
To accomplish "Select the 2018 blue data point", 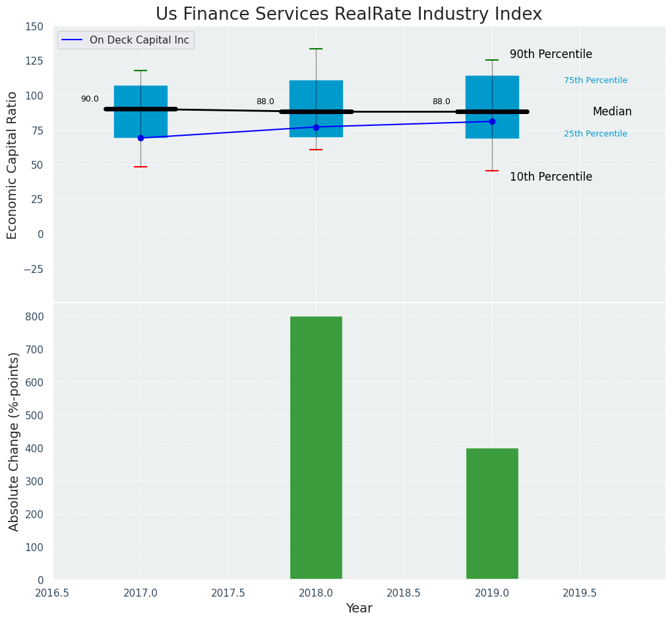I will [316, 127].
